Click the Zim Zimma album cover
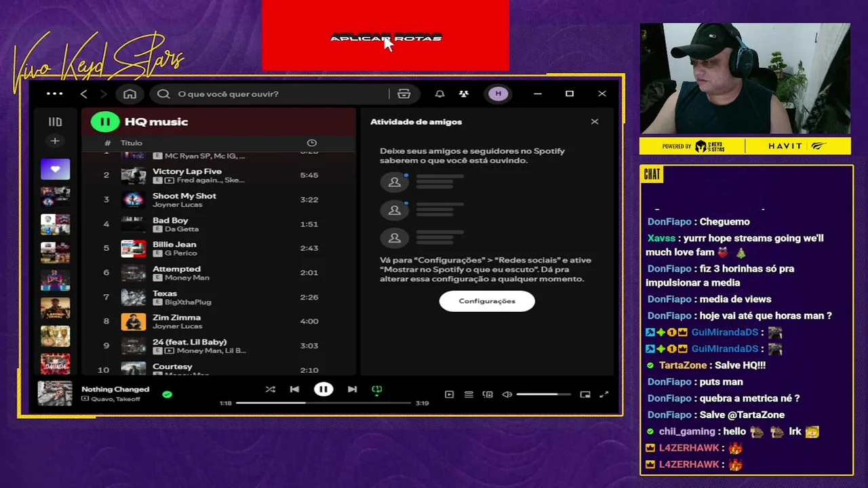The width and height of the screenshot is (868, 488). 134,321
